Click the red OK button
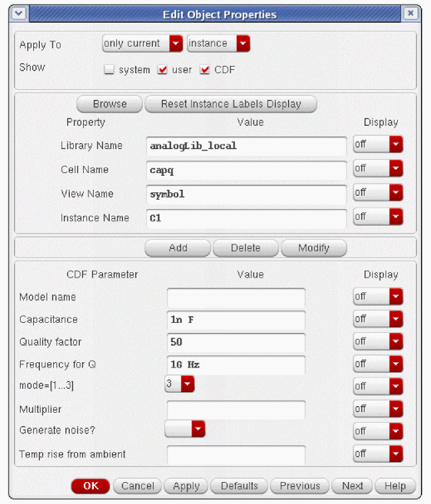The image size is (431, 504). coord(90,486)
